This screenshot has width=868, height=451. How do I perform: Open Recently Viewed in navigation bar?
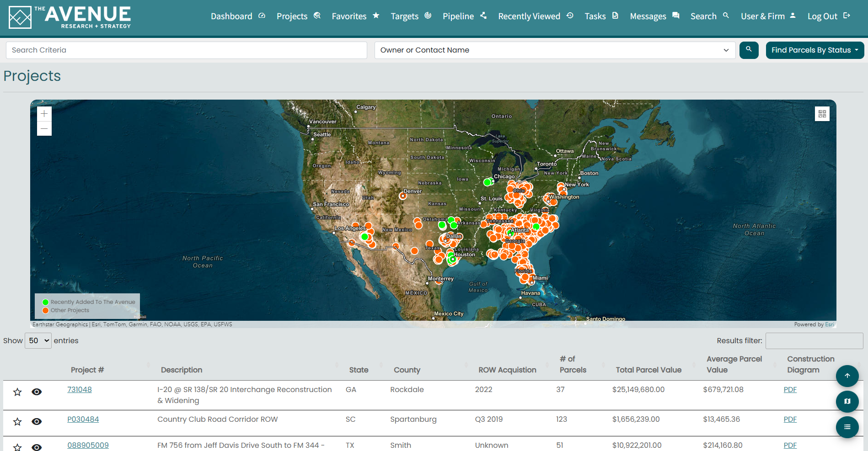click(536, 16)
